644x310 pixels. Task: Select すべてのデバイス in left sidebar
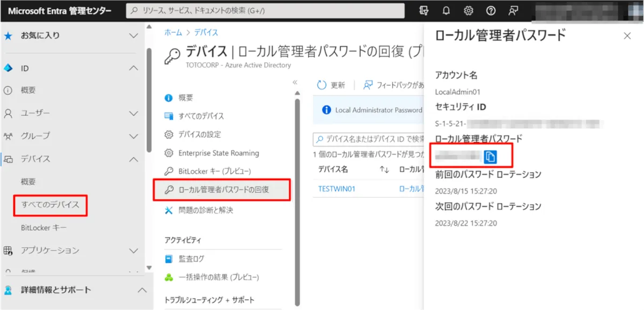50,205
